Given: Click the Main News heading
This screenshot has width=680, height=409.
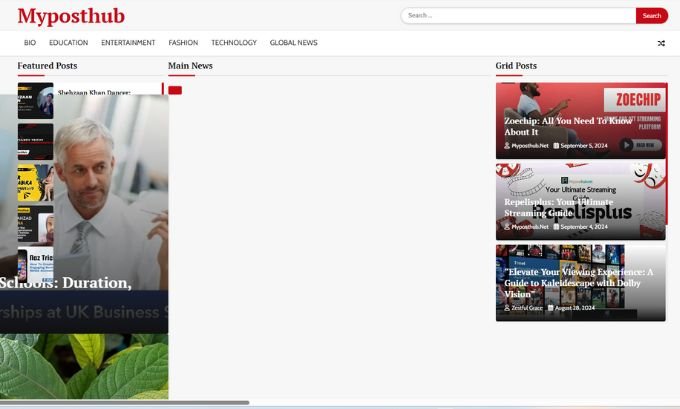Looking at the screenshot, I should tap(190, 66).
